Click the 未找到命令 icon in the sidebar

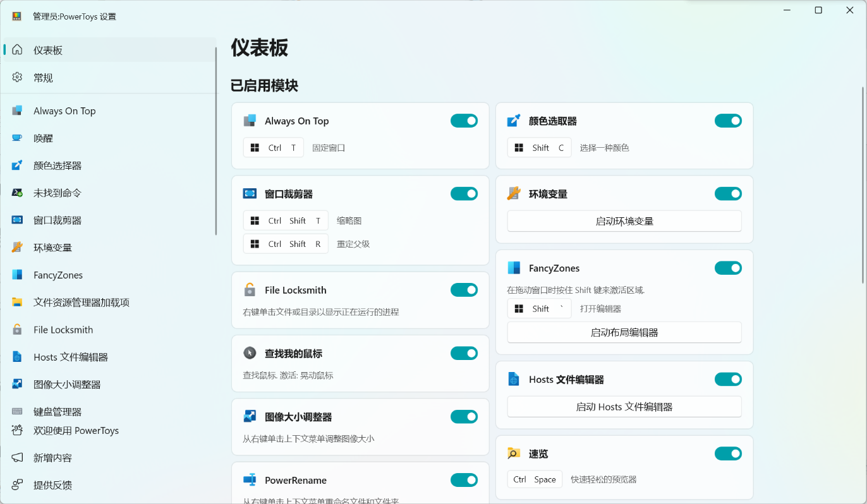click(17, 193)
